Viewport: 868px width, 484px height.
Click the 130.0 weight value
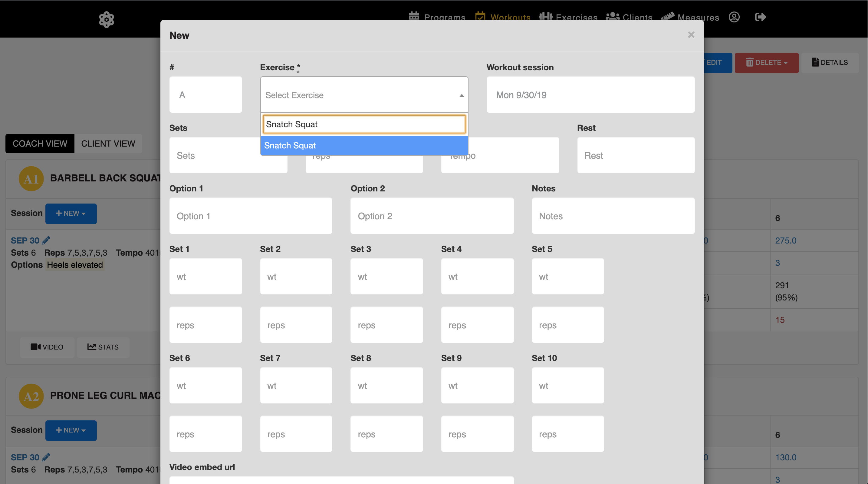point(786,457)
